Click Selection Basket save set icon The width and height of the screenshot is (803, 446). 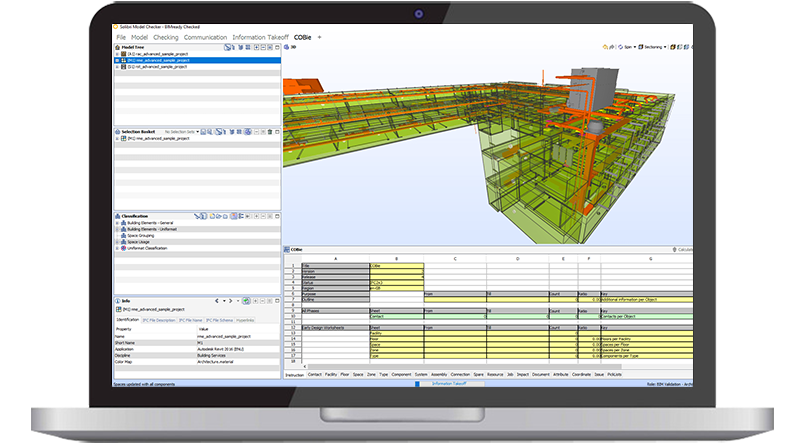point(203,132)
